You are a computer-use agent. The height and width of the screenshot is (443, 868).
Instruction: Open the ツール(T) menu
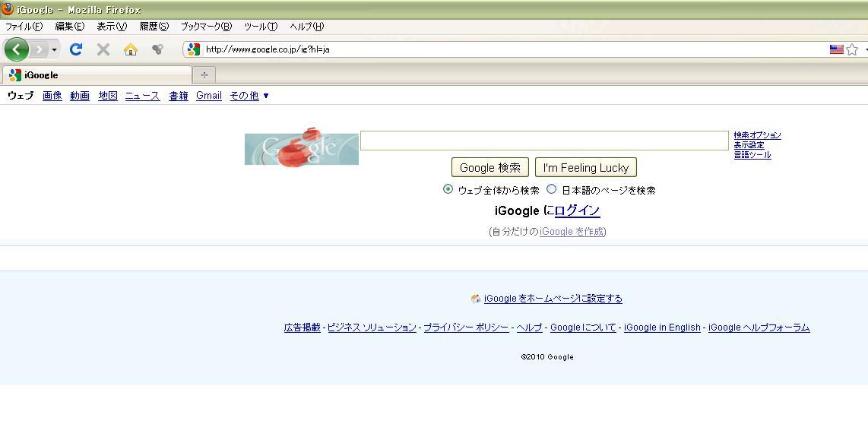tap(260, 26)
